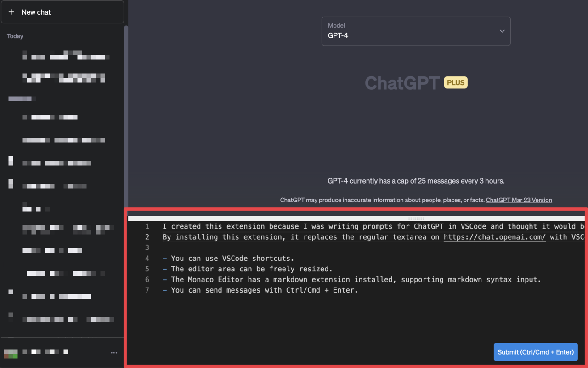Follow the https://chat.openai.com/ link in editor

coord(495,237)
